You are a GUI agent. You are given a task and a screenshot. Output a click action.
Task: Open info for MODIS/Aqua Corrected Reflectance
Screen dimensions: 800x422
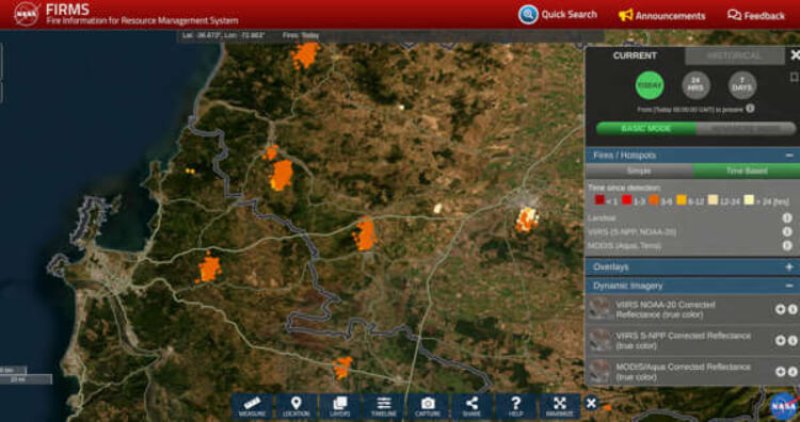[x=792, y=371]
